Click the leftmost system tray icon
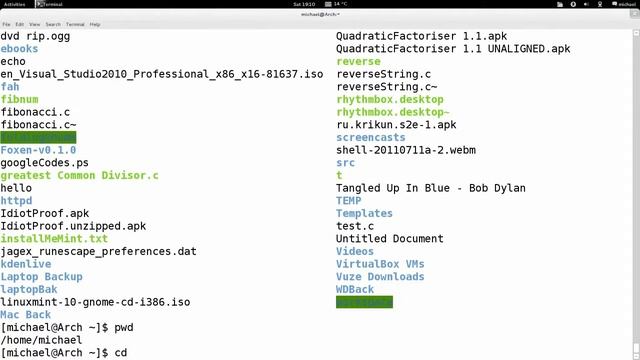 coord(560,4)
